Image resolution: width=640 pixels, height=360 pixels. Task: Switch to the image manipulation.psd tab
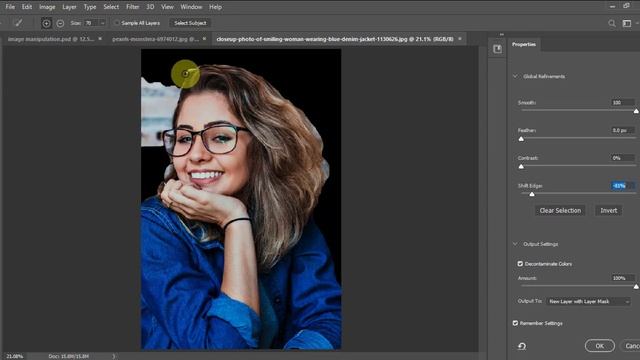coord(51,39)
